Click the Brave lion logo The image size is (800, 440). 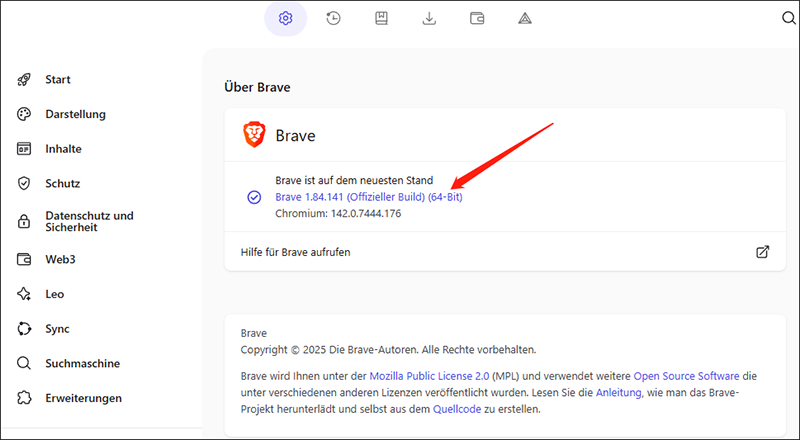pos(254,135)
